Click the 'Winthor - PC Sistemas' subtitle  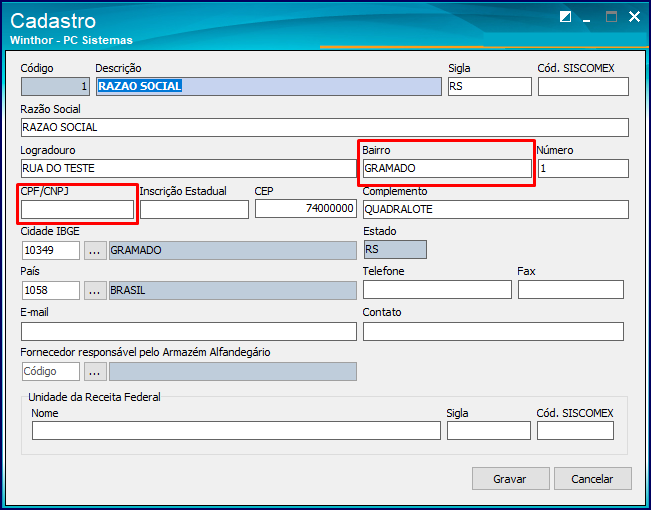coord(71,40)
